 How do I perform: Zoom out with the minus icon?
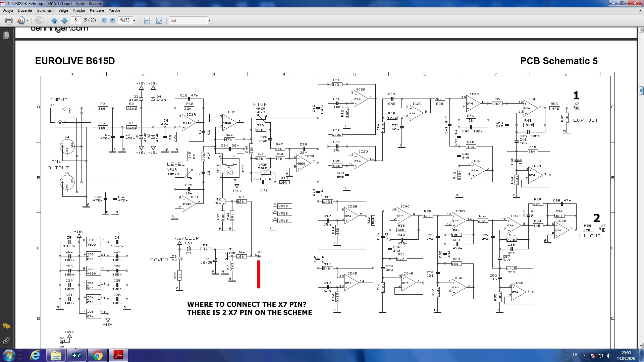tap(104, 20)
